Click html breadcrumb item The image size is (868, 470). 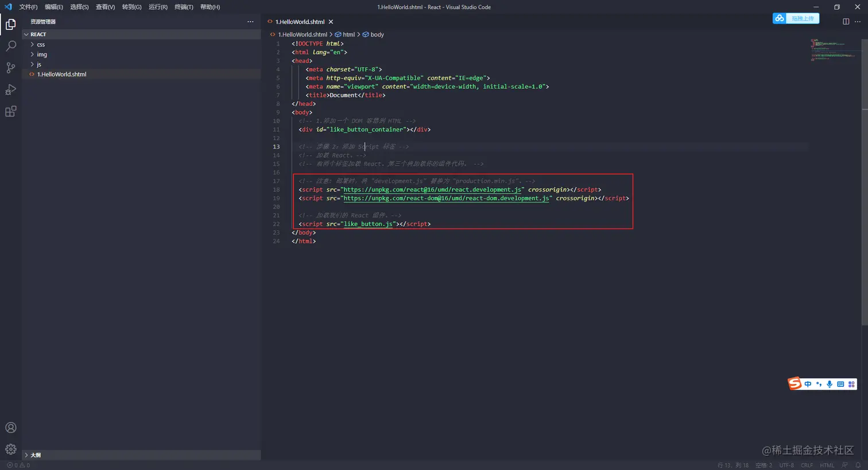pos(349,34)
